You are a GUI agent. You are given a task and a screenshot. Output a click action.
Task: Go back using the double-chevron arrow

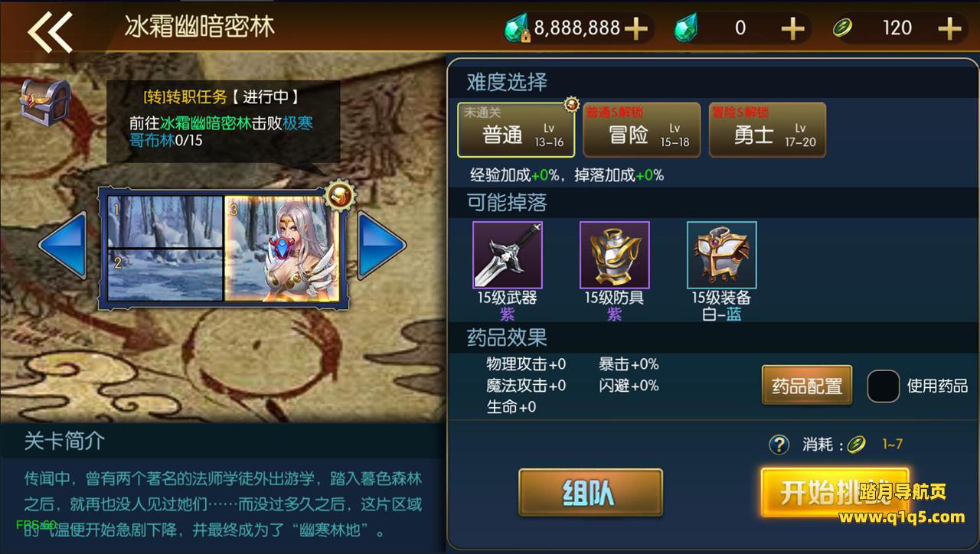[50, 31]
